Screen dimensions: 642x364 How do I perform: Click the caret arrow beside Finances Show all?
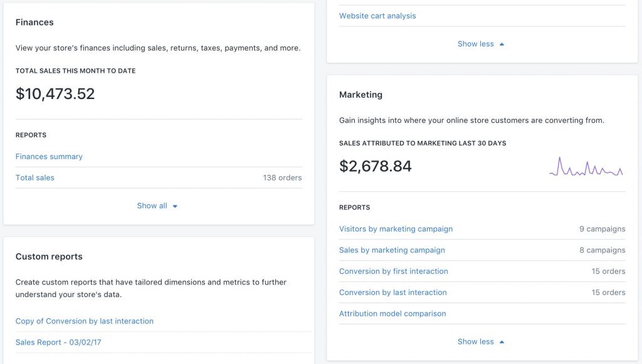tap(175, 206)
